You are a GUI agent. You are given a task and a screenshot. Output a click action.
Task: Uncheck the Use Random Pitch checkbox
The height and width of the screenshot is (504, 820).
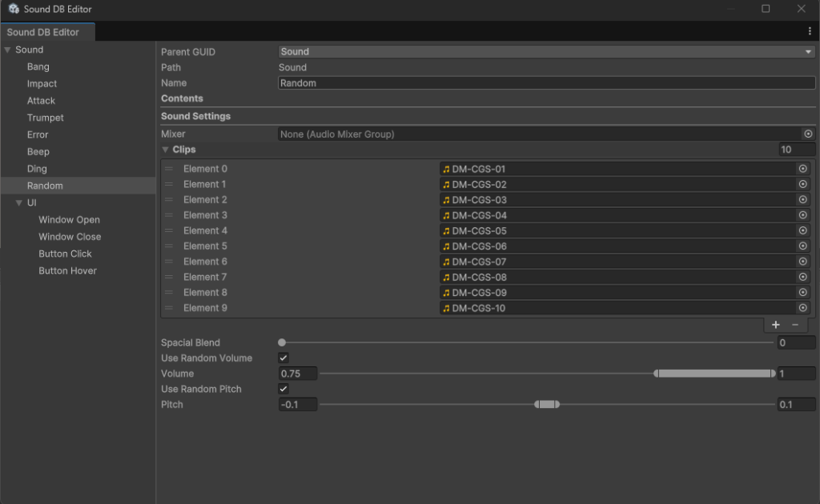click(x=283, y=389)
